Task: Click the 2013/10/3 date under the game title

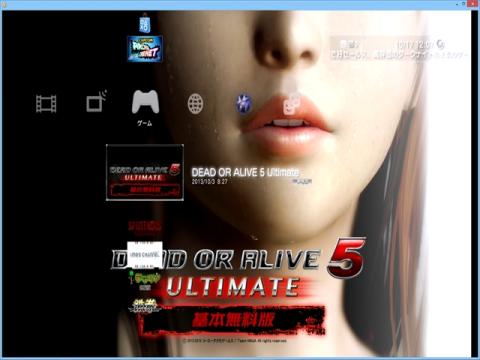Action: click(x=209, y=182)
